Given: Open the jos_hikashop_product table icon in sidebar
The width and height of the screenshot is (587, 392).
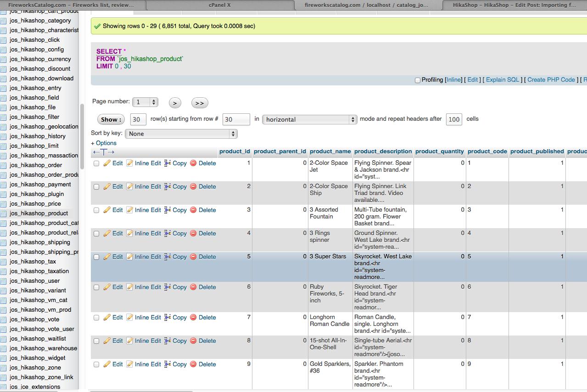Looking at the screenshot, I should pyautogui.click(x=4, y=213).
